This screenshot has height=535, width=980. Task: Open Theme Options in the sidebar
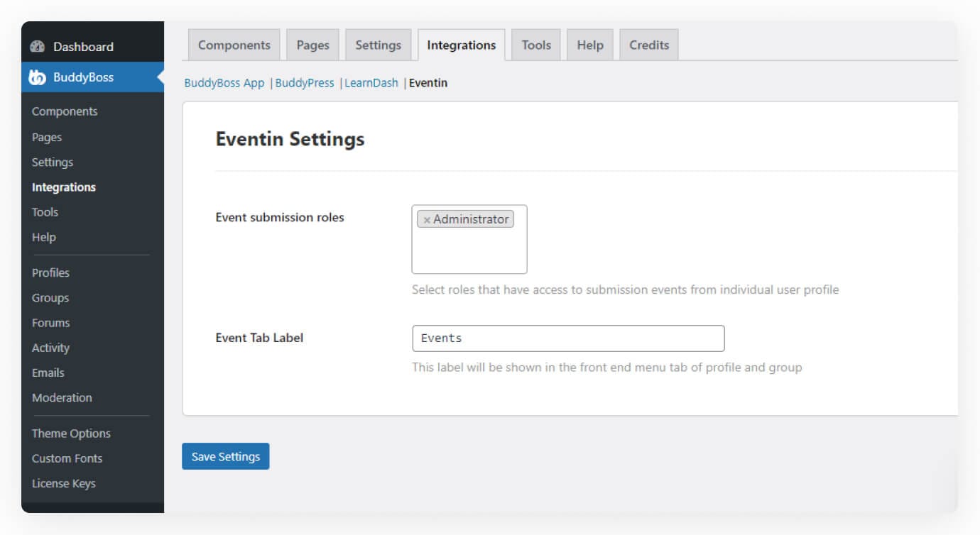71,434
